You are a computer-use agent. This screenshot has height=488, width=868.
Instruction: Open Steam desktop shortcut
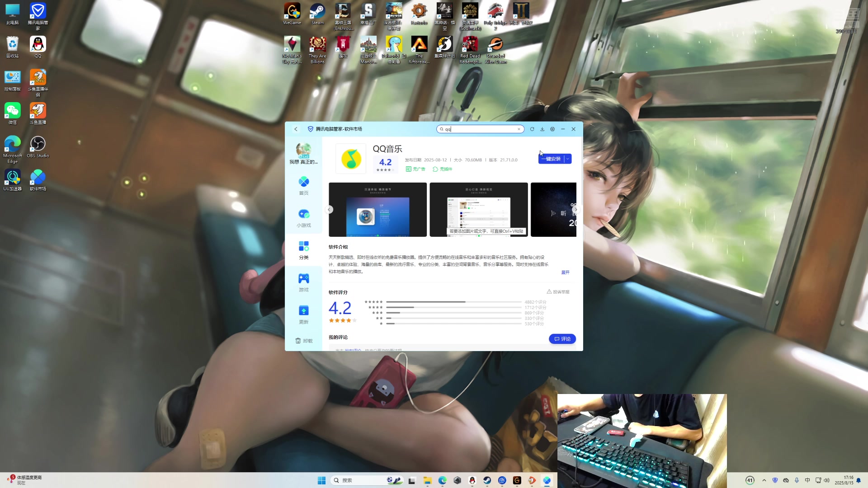(317, 14)
